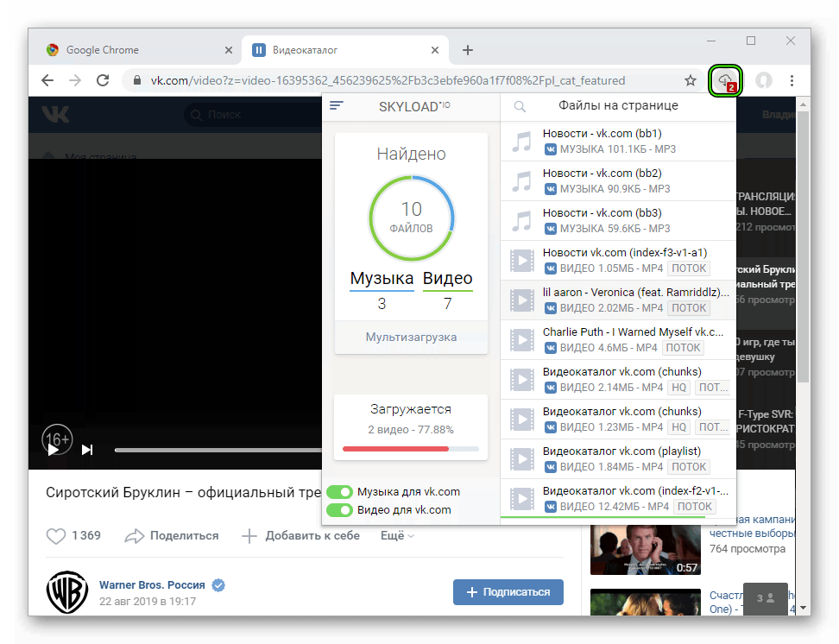Click video icon for Charlie Puth file
839x644 pixels.
tap(521, 340)
